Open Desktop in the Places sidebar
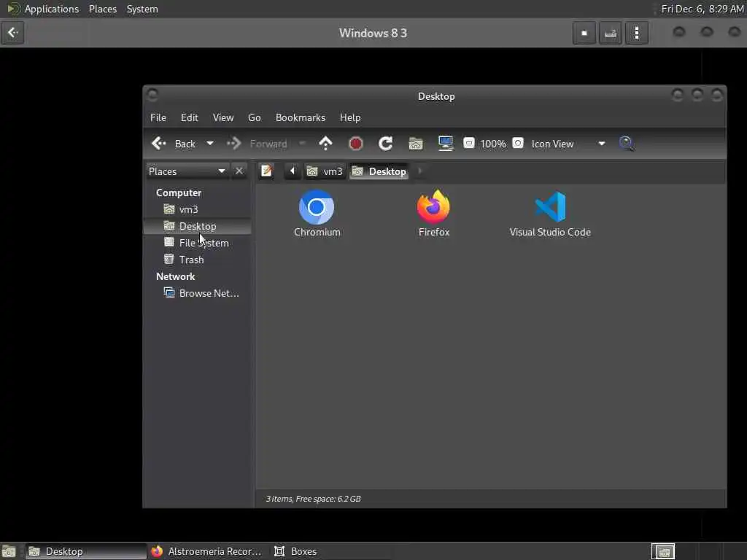This screenshot has height=560, width=747. [198, 226]
